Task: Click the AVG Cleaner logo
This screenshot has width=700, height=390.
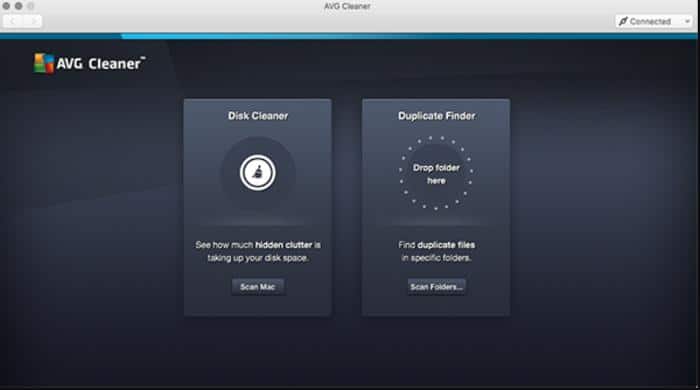Action: point(90,63)
